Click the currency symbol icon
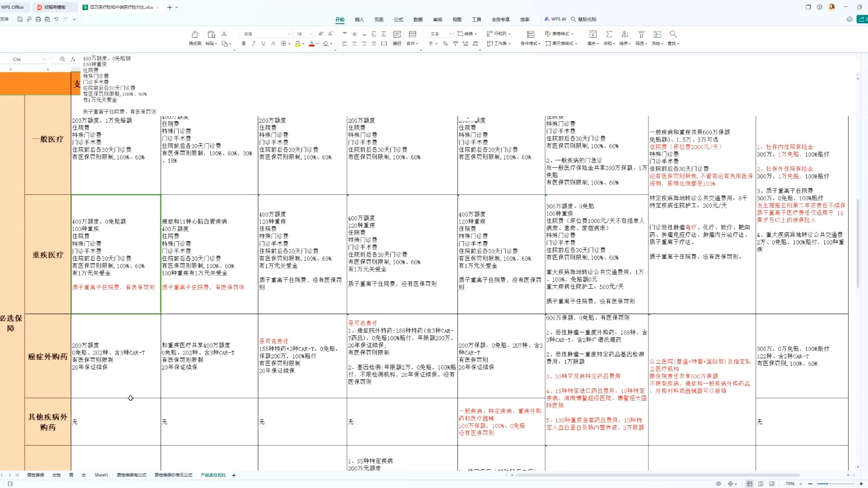 point(431,43)
